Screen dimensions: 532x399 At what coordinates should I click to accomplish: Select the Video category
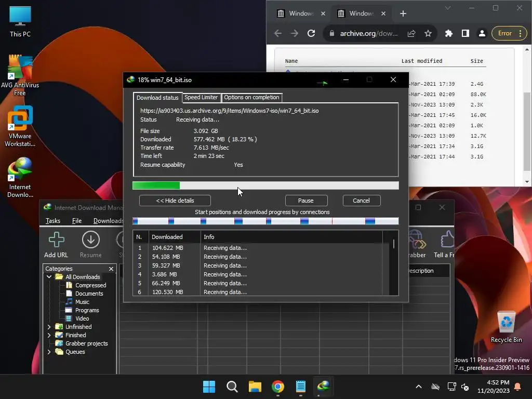click(82, 318)
